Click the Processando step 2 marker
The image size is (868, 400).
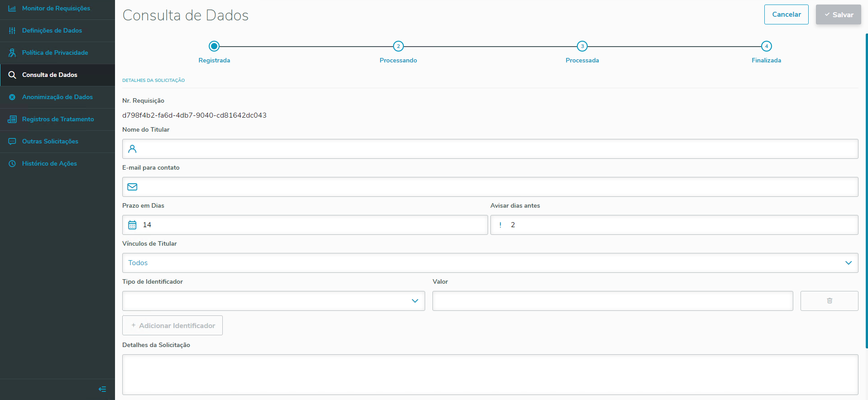pos(398,46)
